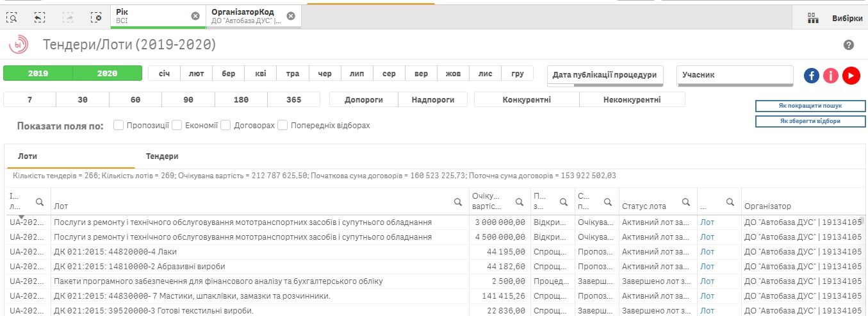This screenshot has height=316, width=868.
Task: Filter last 90 days
Action: click(188, 100)
